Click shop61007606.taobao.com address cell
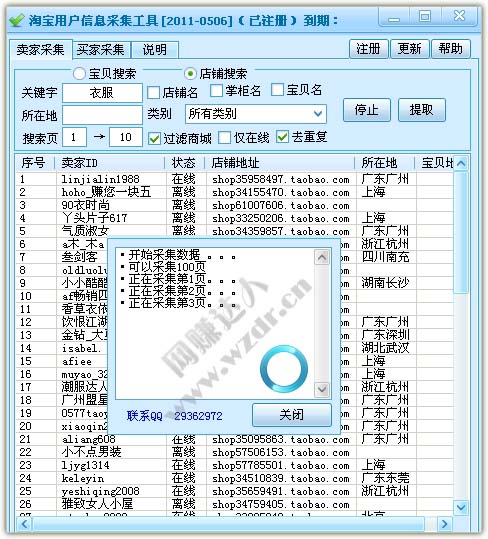Image resolution: width=488 pixels, height=539 pixels. point(281,206)
